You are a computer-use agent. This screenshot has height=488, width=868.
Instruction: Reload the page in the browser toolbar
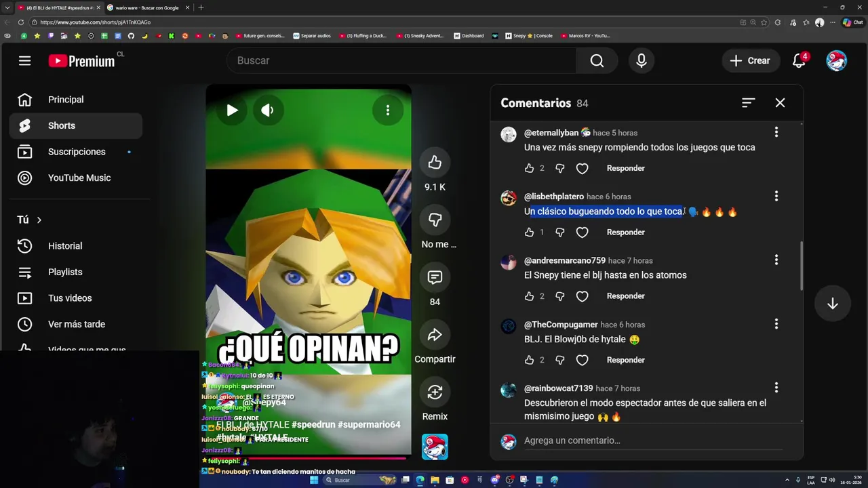point(21,22)
